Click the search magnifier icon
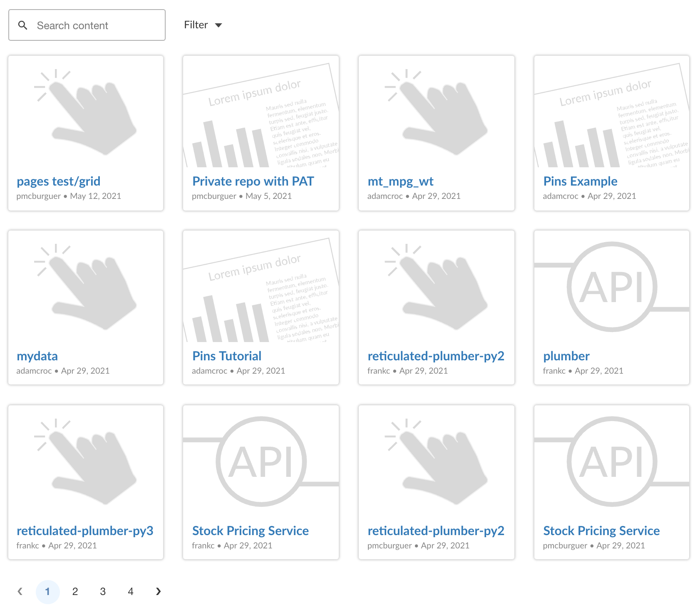Viewport: 700px width, 610px height. coord(23,25)
